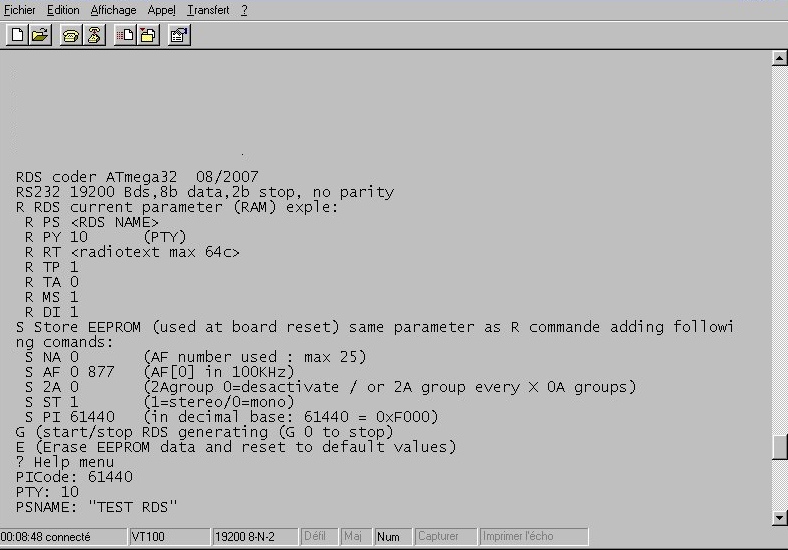This screenshot has height=550, width=788.
Task: Click the scrollbar up arrow
Action: [779, 58]
